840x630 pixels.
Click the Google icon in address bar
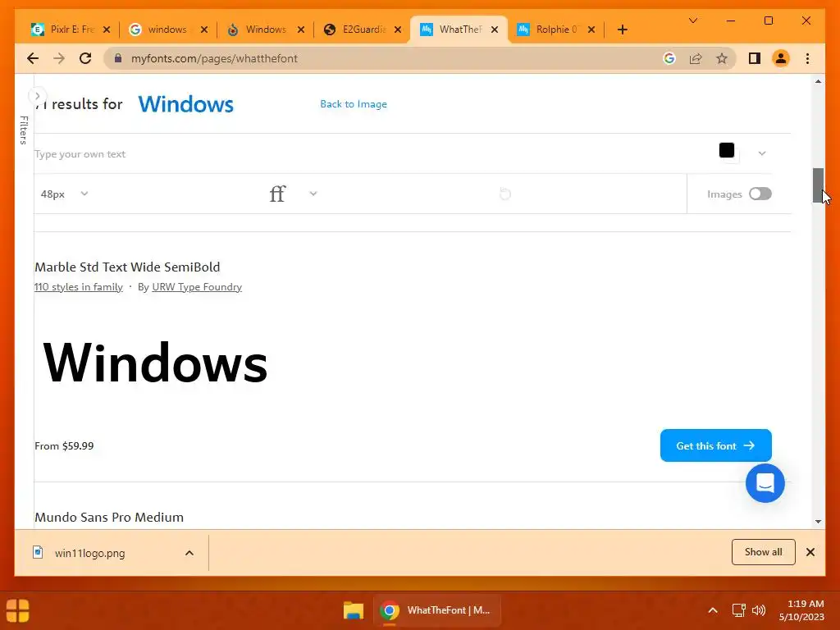click(x=669, y=58)
